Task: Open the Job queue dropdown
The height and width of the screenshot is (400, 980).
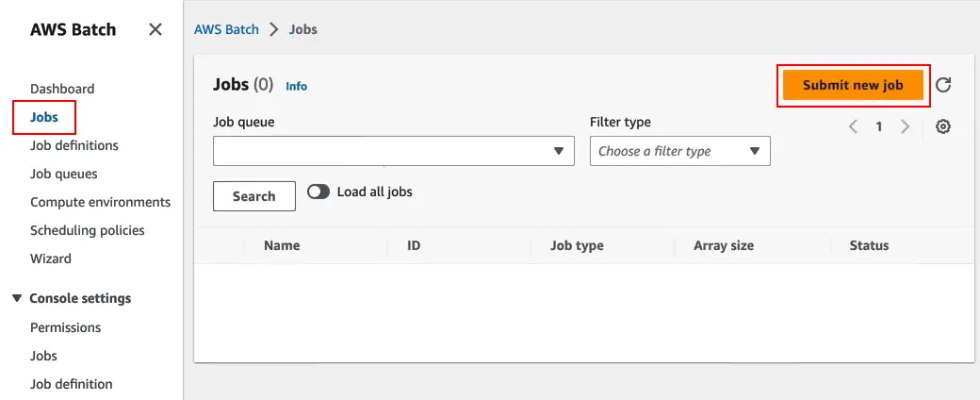Action: pos(394,151)
